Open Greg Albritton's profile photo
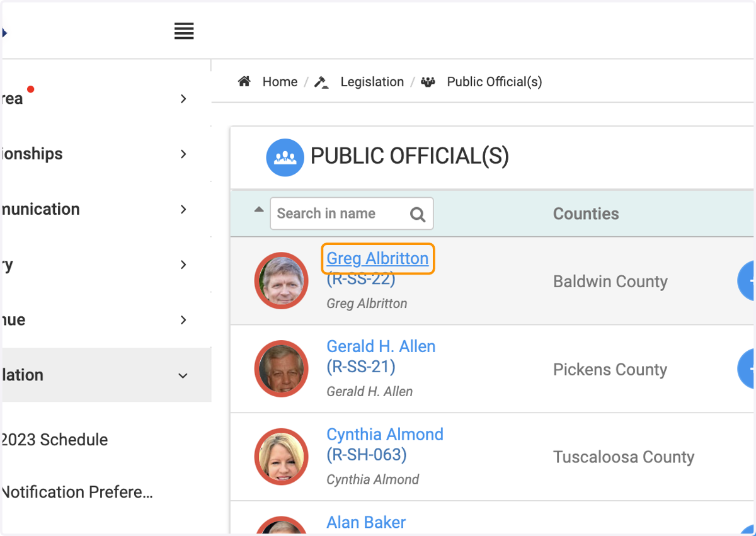 281,280
